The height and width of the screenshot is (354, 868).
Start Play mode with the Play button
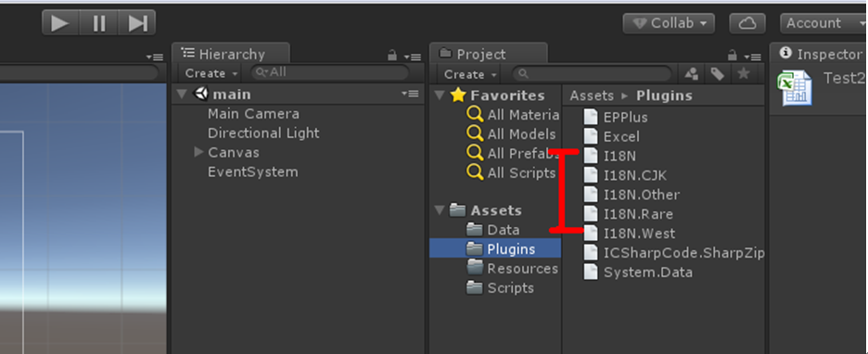tap(60, 22)
